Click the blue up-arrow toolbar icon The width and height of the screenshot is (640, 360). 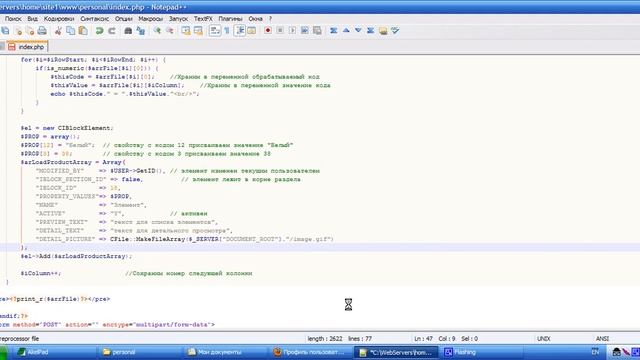[346, 31]
